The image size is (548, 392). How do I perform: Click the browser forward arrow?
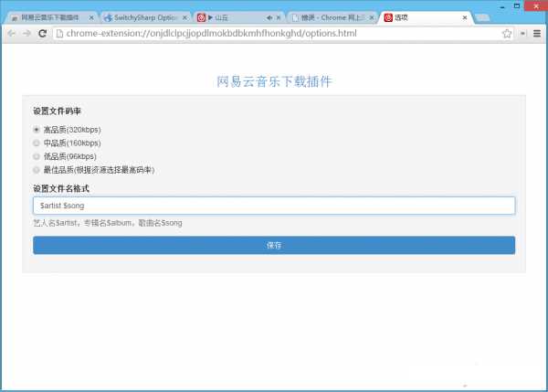(x=26, y=34)
